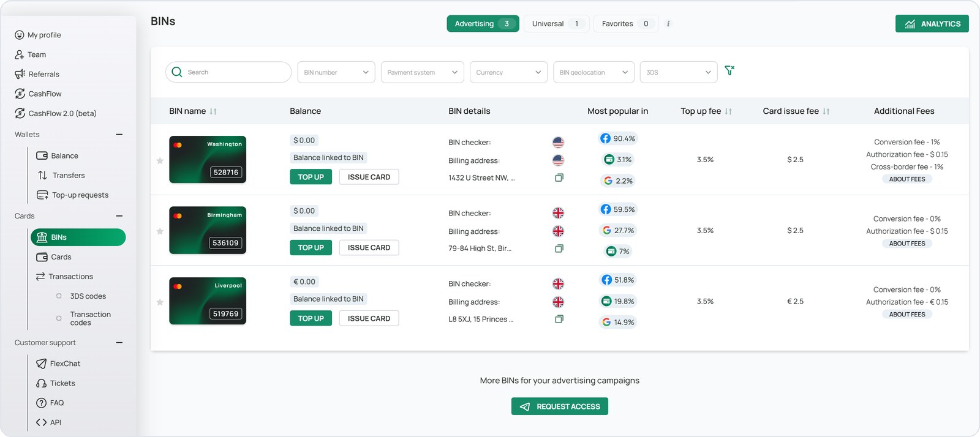Open My profile in sidebar
This screenshot has height=437, width=980.
[38, 35]
